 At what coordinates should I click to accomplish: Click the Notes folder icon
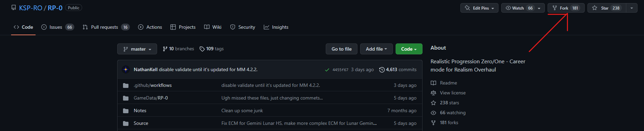126,110
